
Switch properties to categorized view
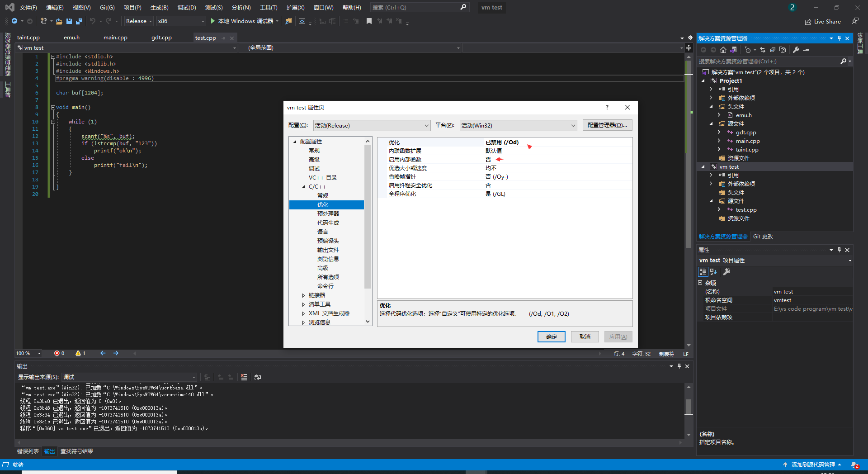click(x=703, y=272)
